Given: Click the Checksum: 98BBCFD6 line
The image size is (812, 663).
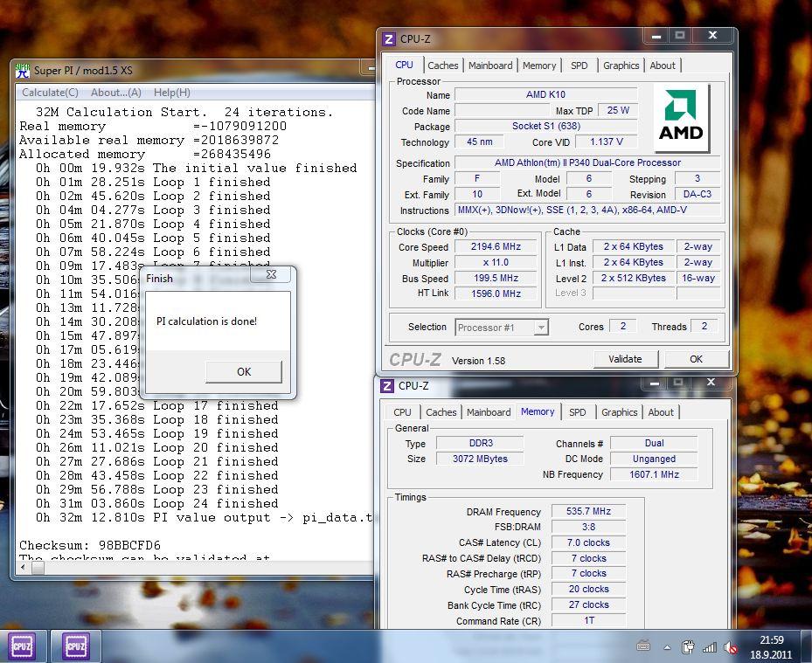Looking at the screenshot, I should tap(90, 546).
